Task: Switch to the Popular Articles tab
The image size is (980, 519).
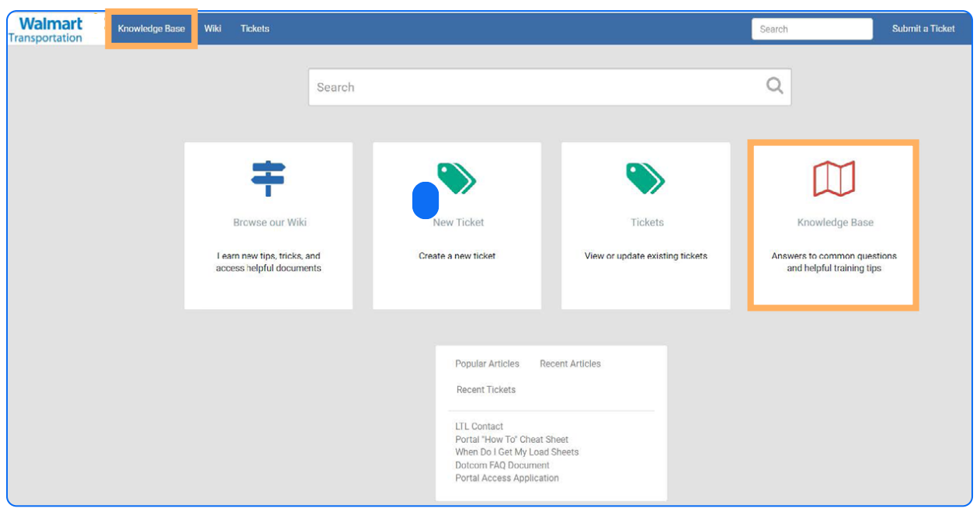Action: click(487, 364)
